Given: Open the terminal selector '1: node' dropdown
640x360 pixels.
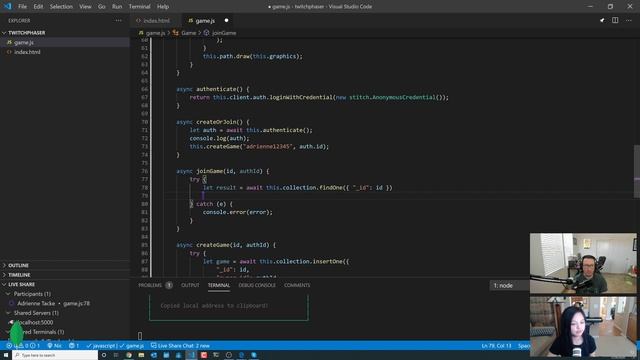Looking at the screenshot, I should click(509, 285).
